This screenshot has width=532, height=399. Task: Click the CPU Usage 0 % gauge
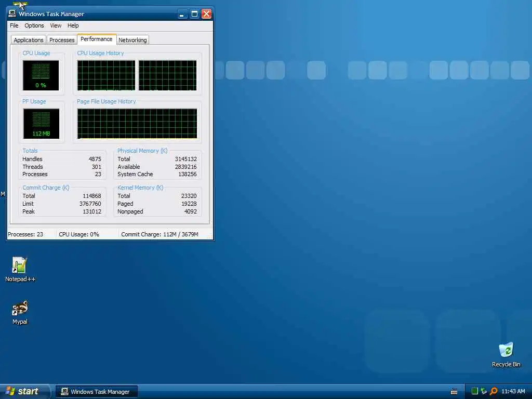(41, 75)
